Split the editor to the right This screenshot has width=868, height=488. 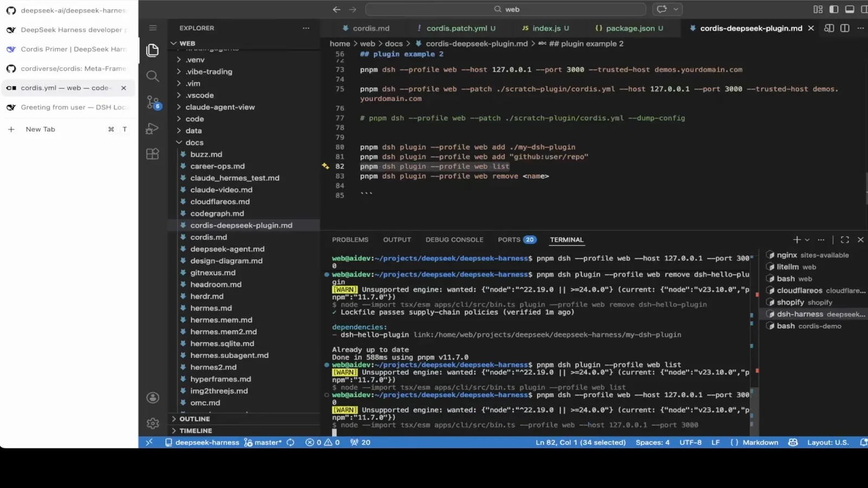pos(845,28)
